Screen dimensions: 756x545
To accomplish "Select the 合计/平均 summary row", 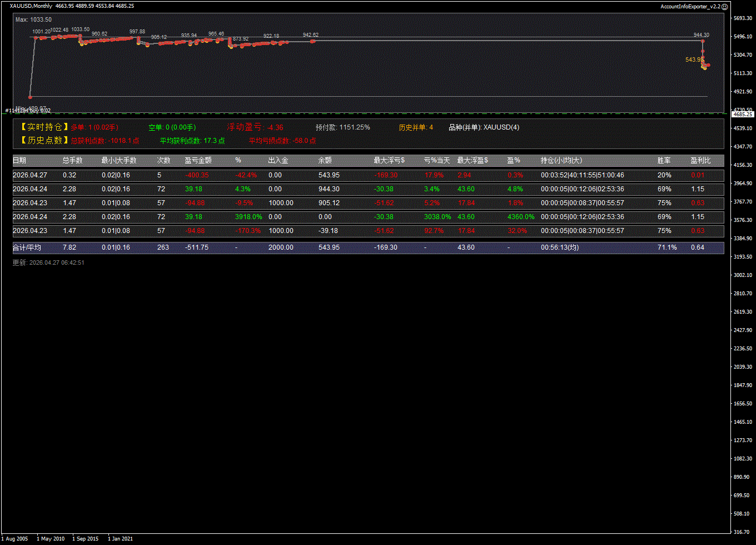I will (27, 247).
